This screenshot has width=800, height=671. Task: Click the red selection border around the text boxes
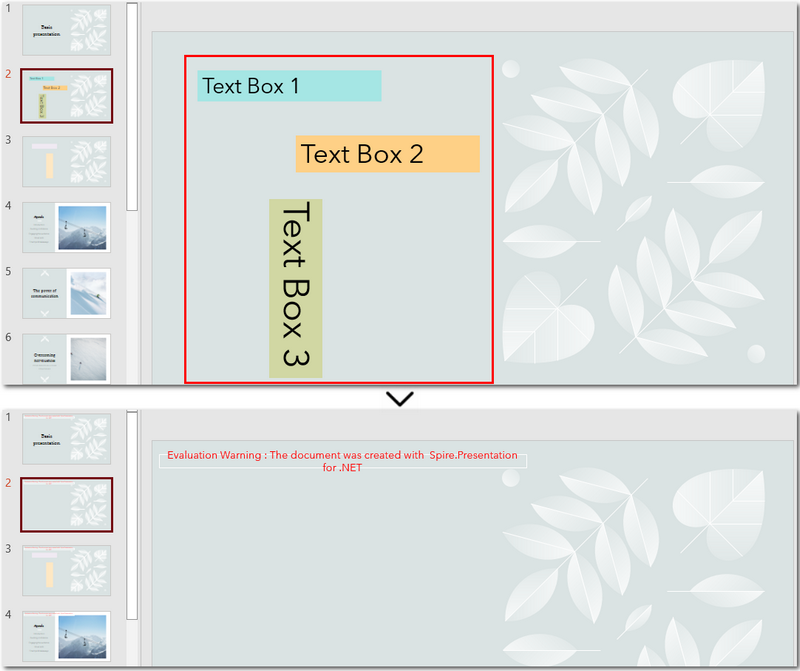pos(342,56)
